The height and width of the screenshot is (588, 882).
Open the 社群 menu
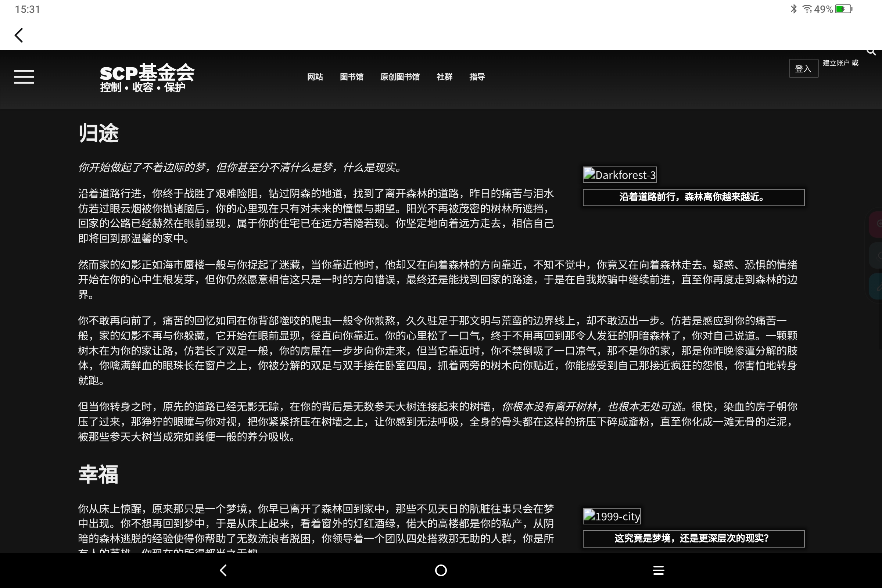click(444, 77)
